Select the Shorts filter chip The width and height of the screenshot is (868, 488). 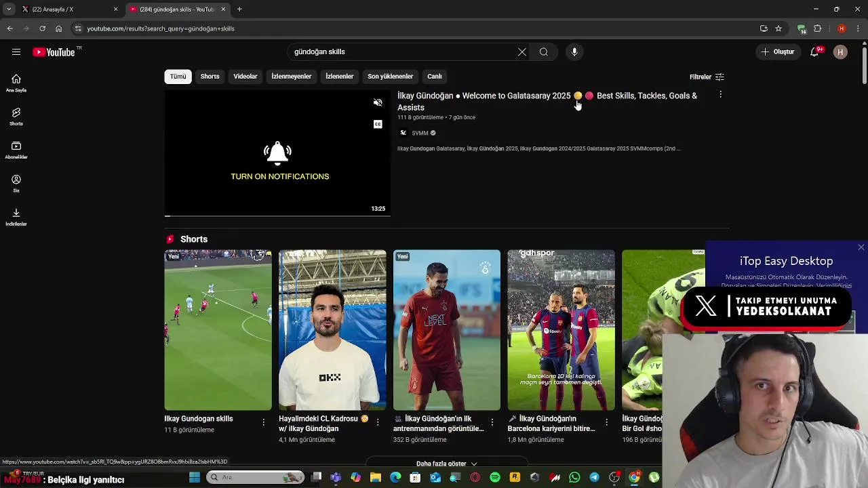point(210,77)
